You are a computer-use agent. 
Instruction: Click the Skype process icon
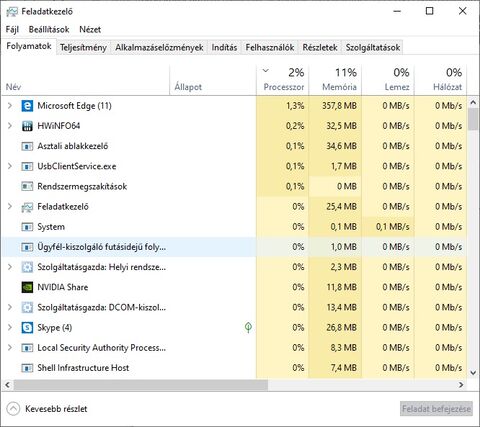27,328
